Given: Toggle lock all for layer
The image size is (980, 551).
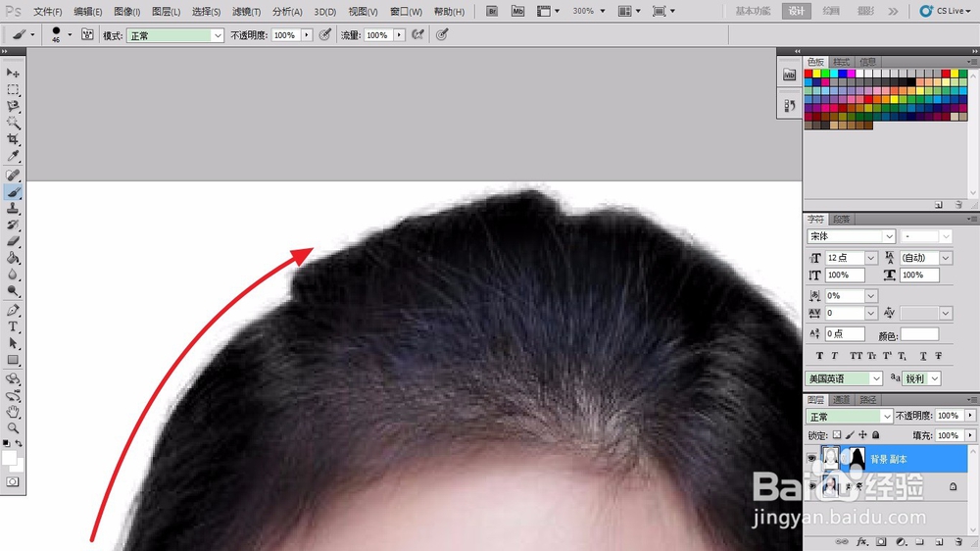Looking at the screenshot, I should (x=875, y=434).
